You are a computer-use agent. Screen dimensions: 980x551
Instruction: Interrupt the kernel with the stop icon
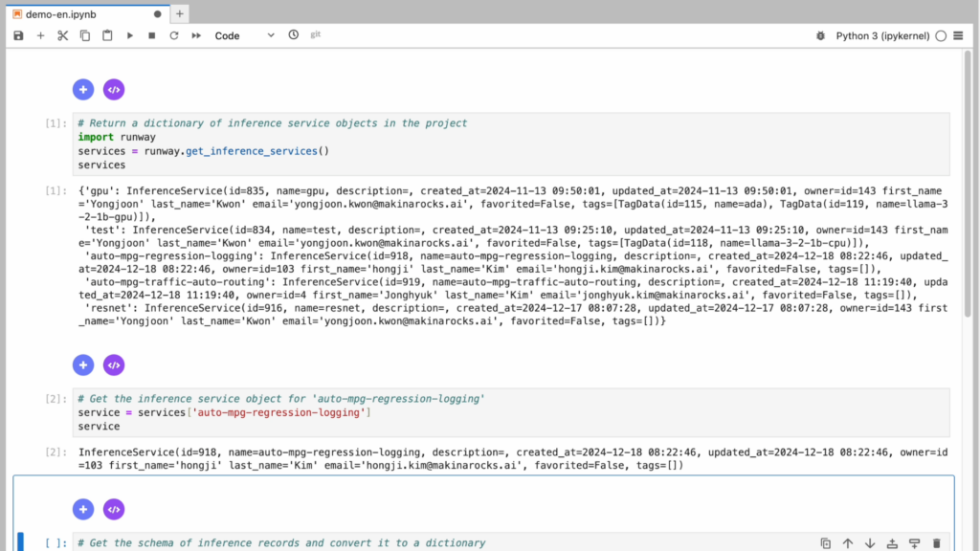[x=151, y=35]
